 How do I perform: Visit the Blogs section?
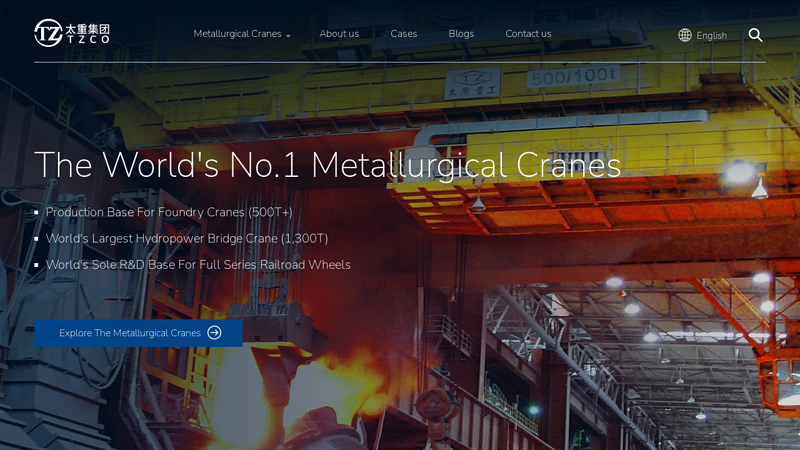click(461, 34)
